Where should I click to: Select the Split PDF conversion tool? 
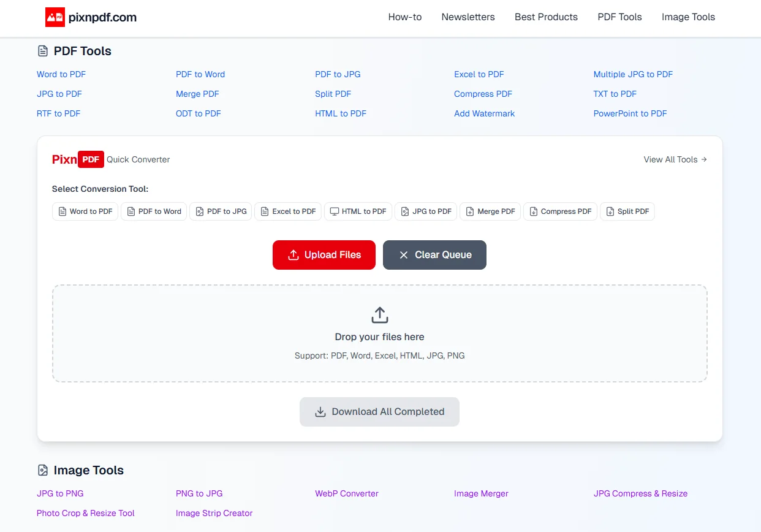(627, 211)
